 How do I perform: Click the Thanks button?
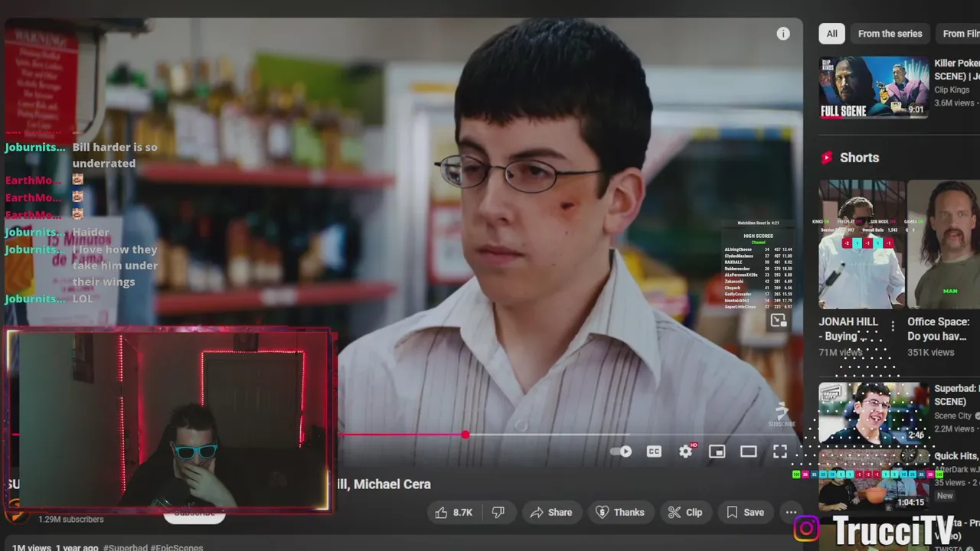[620, 513]
